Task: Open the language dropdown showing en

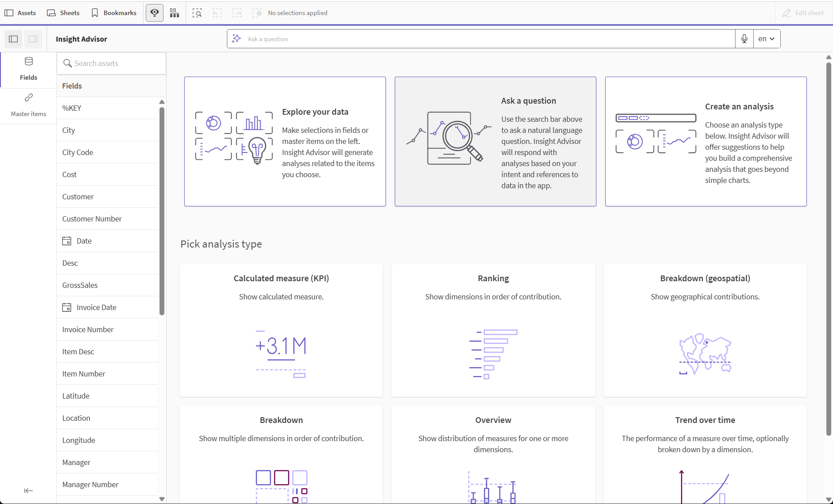Action: click(x=767, y=39)
